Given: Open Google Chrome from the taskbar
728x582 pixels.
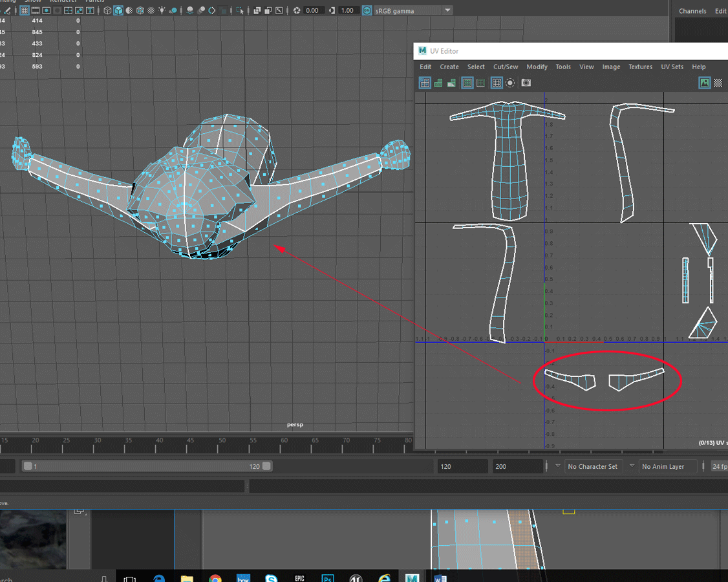Looking at the screenshot, I should pos(215,578).
